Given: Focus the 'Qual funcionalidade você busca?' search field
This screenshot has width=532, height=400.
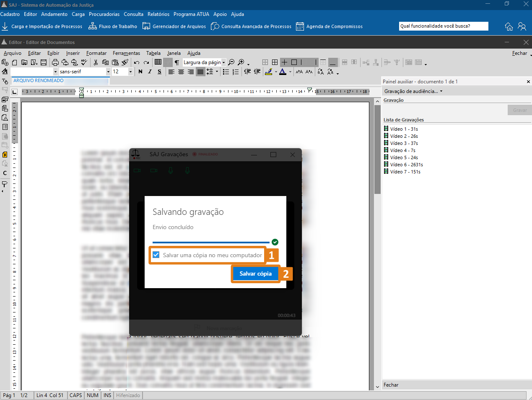Looking at the screenshot, I should [444, 26].
